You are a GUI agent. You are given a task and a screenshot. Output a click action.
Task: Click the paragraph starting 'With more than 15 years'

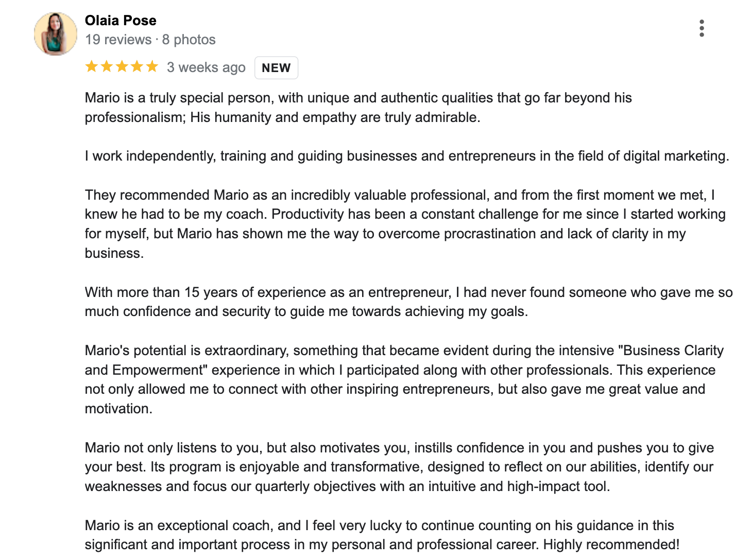409,302
